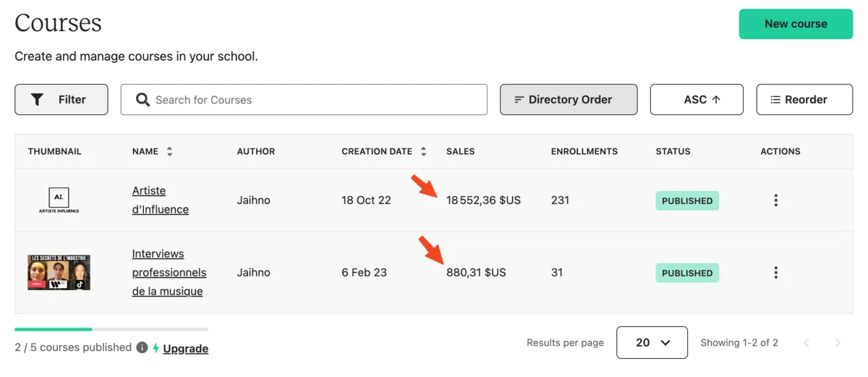Open the Filter options

[61, 100]
